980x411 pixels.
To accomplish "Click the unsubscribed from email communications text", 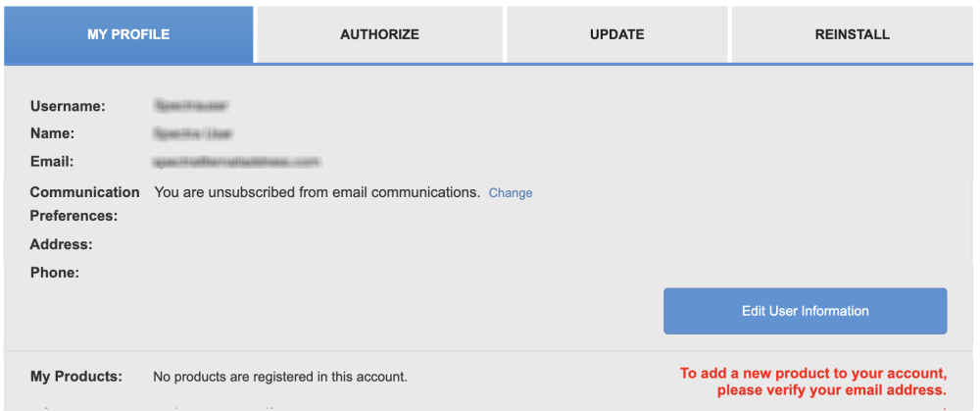I will click(x=317, y=192).
